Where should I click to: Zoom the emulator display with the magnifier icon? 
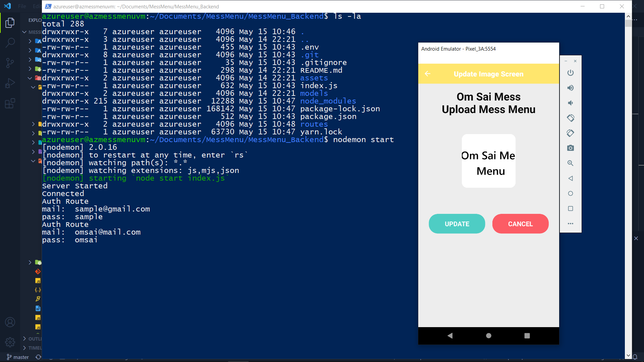(x=571, y=163)
